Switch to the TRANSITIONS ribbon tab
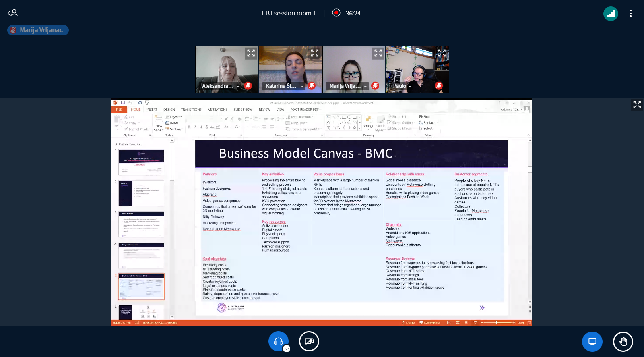 click(x=191, y=110)
